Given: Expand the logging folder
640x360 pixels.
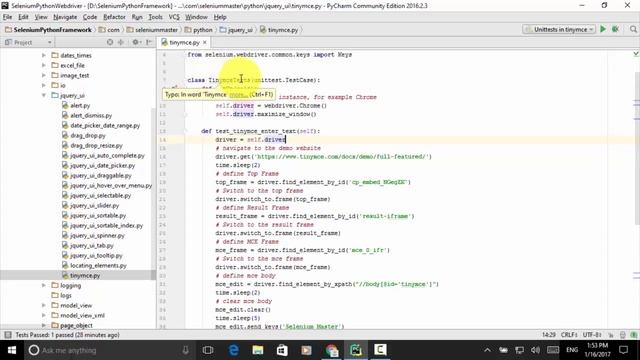Looking at the screenshot, I should click(x=44, y=285).
